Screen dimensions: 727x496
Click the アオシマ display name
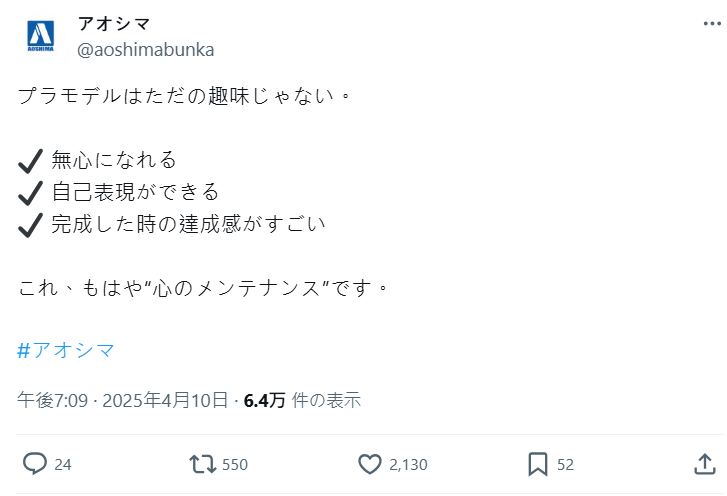(x=113, y=24)
